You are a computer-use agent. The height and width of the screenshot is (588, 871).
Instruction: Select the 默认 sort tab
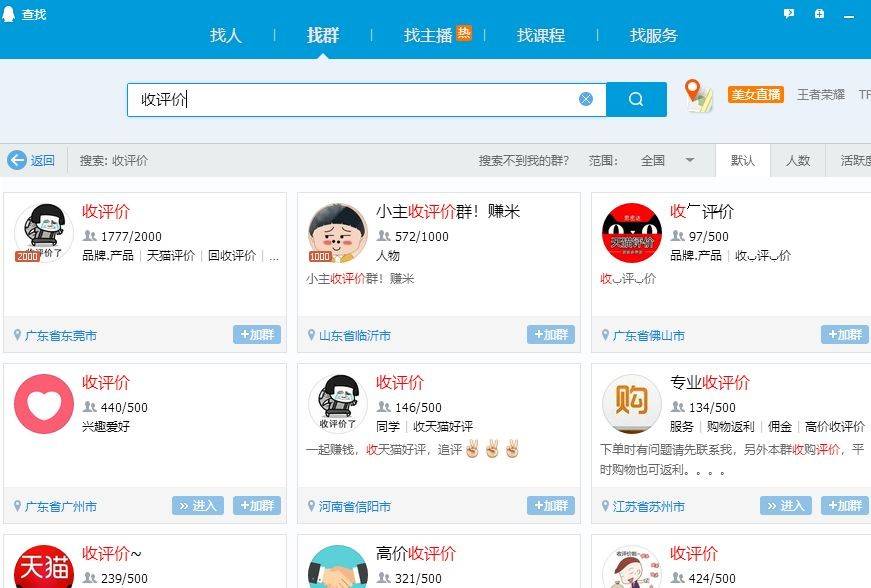click(743, 160)
